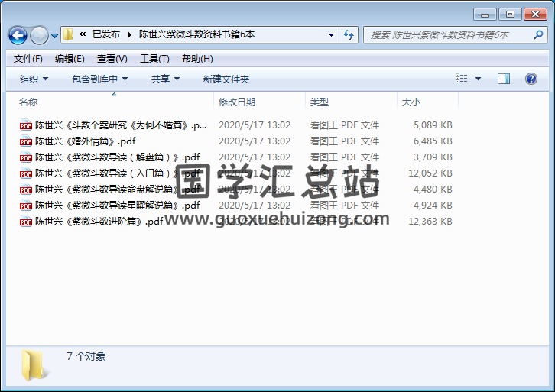Click the Back navigation arrow button
This screenshot has width=555, height=392.
(x=18, y=35)
